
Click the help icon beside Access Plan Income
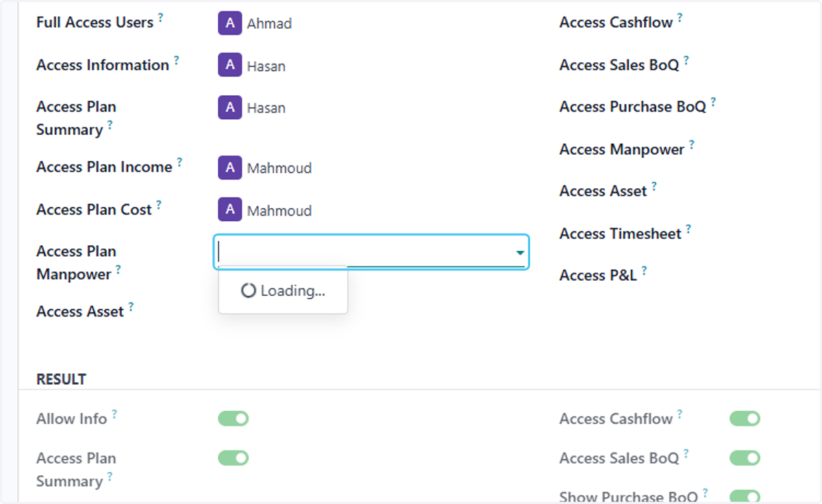179,162
